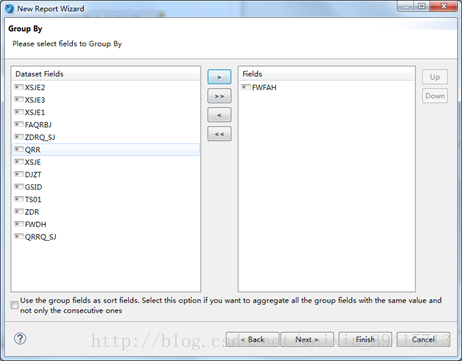Screen dimensions: 462x361
Task: Click the field icon beside FAQRBJ
Action: (19, 124)
